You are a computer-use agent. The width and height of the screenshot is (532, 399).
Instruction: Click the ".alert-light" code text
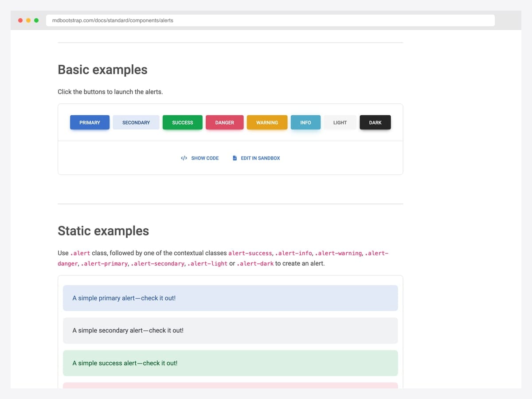(x=207, y=264)
